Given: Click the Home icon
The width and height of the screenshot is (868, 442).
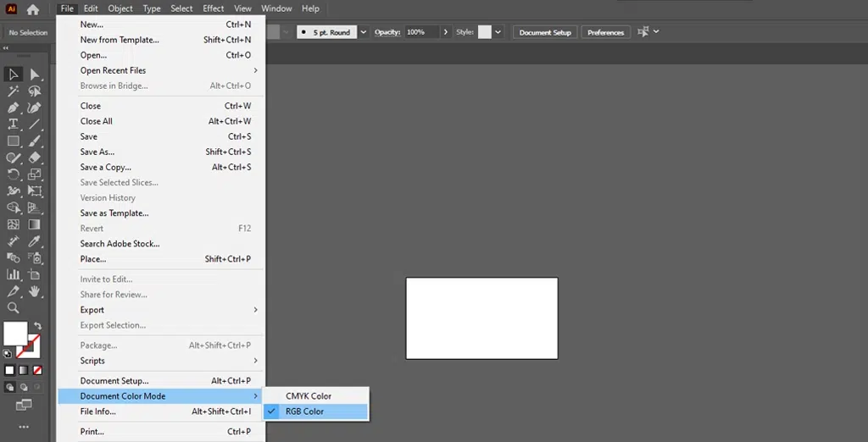Looking at the screenshot, I should click(33, 9).
